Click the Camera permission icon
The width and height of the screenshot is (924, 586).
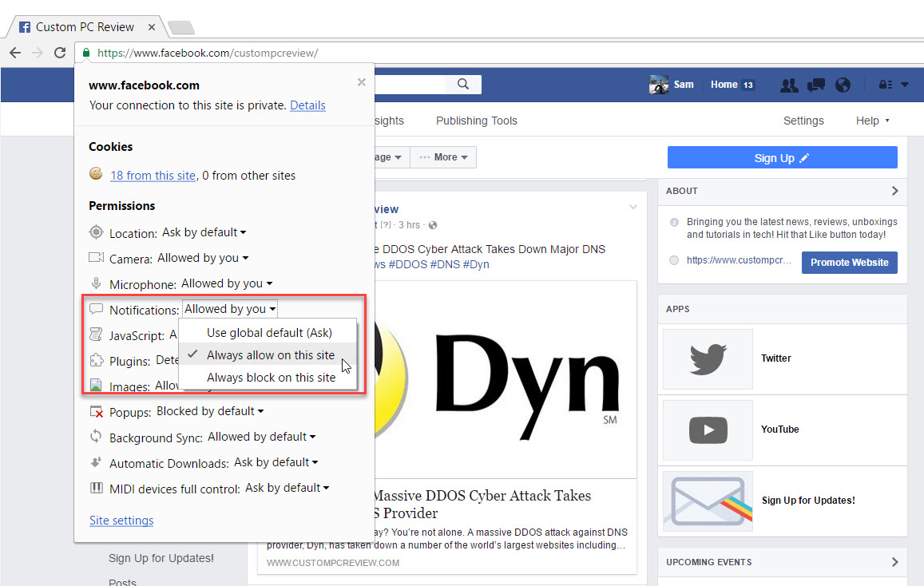click(x=96, y=257)
